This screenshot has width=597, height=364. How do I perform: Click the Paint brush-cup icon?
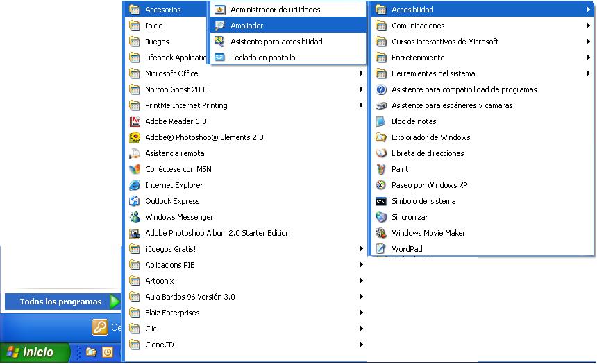point(381,169)
